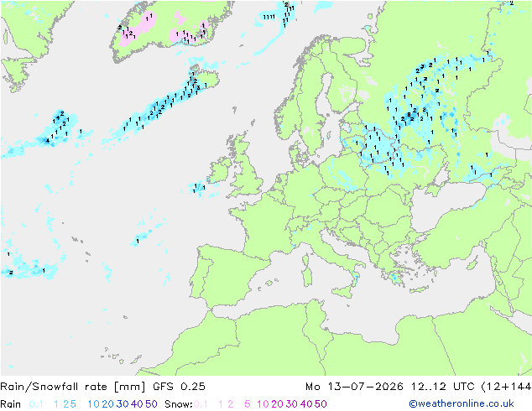Pick the Snow legend 2 value
Image resolution: width=532 pixels, height=411 pixels.
231,404
